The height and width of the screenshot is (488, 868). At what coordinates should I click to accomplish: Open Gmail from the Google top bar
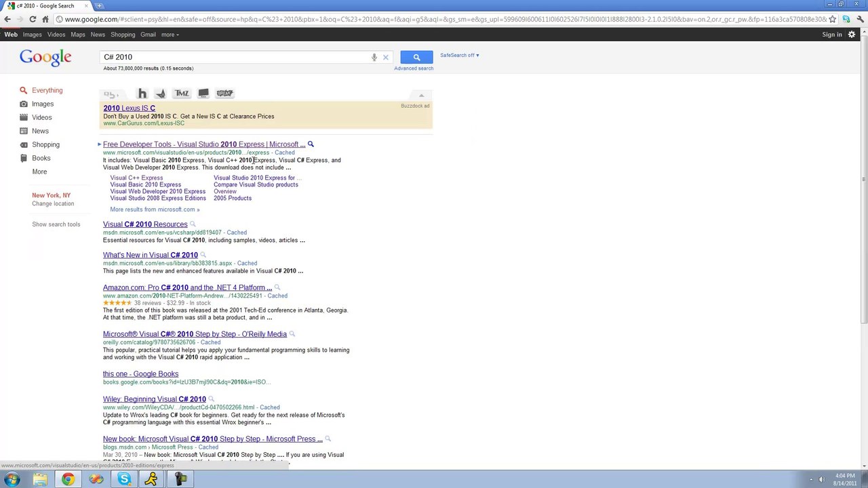point(148,35)
